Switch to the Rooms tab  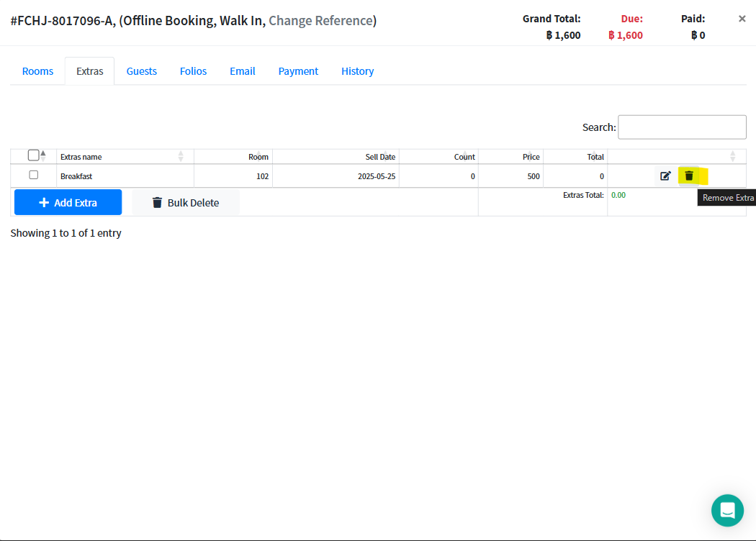click(x=37, y=71)
